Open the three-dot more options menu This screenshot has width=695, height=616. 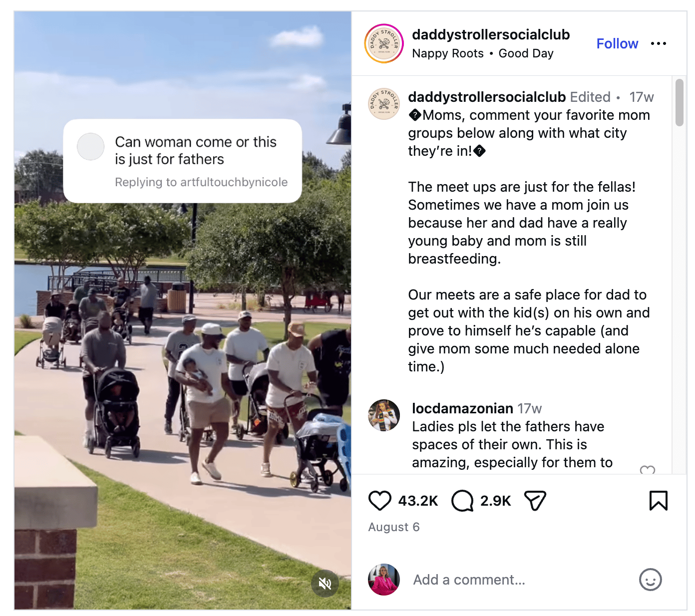click(x=658, y=43)
